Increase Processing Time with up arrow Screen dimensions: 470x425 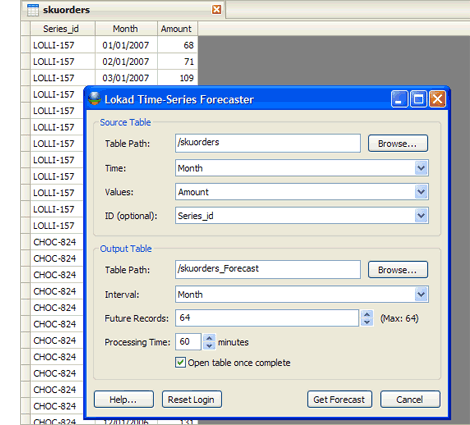[x=209, y=338]
